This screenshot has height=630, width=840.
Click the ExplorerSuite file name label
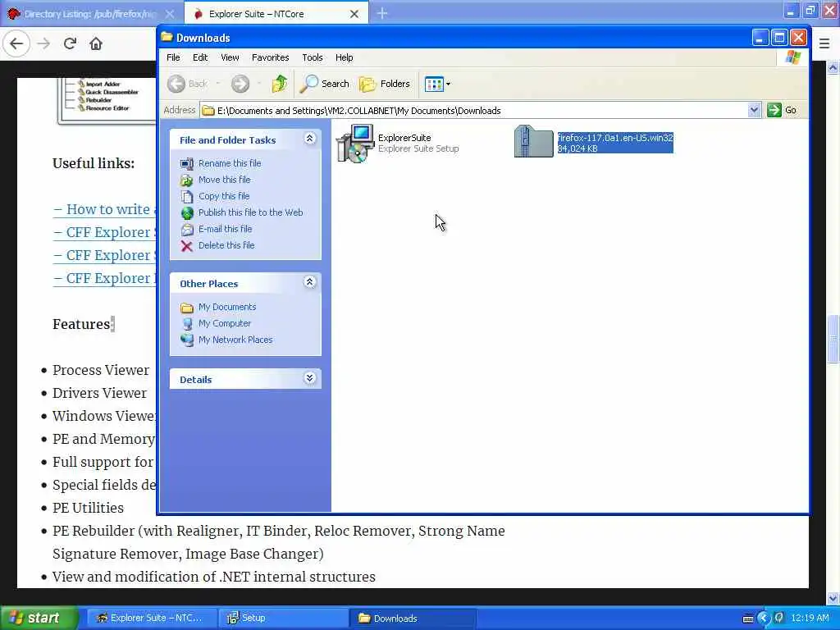(404, 138)
